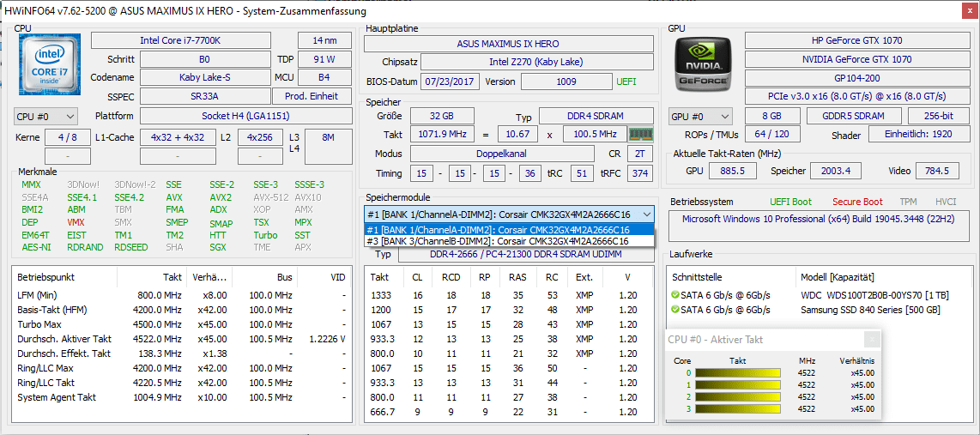The height and width of the screenshot is (435, 980).
Task: Click the Intel Z270 (Kaby Lake) chipset field
Action: [537, 62]
